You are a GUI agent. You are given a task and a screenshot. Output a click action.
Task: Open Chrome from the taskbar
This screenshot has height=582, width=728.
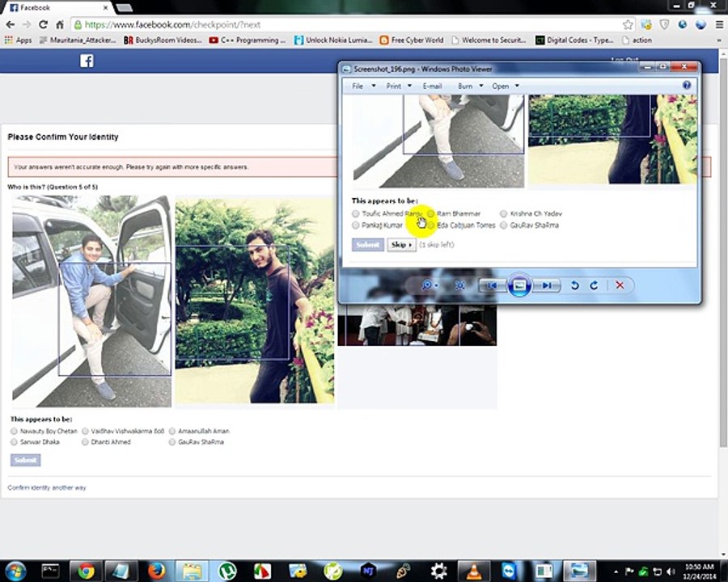[x=86, y=571]
